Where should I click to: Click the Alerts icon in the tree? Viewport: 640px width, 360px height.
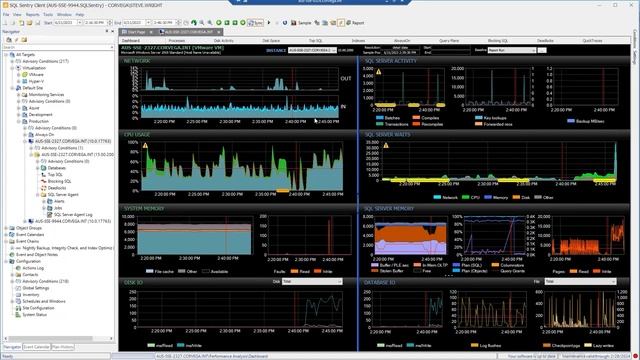click(x=50, y=201)
